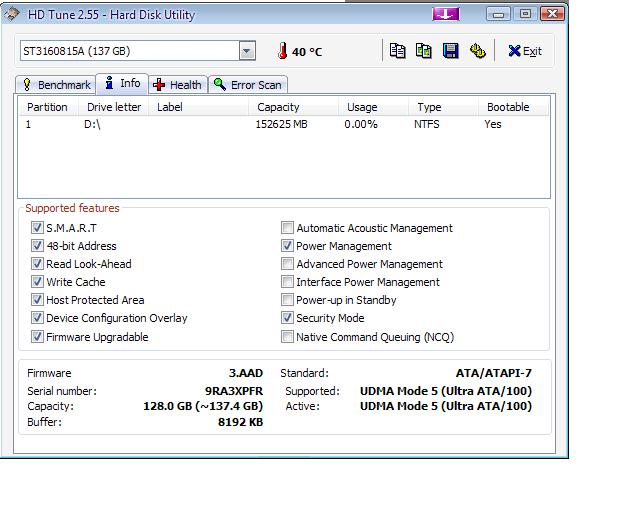Toggle Device Configuration Overlay checkbox
640x512 pixels.
pyautogui.click(x=37, y=318)
